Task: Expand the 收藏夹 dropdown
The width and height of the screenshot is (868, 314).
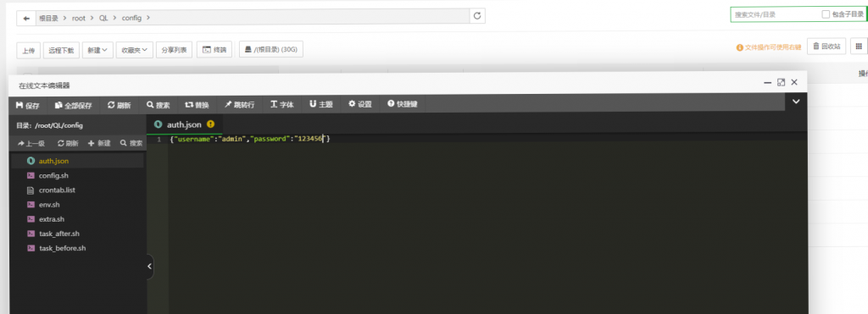Action: [135, 50]
